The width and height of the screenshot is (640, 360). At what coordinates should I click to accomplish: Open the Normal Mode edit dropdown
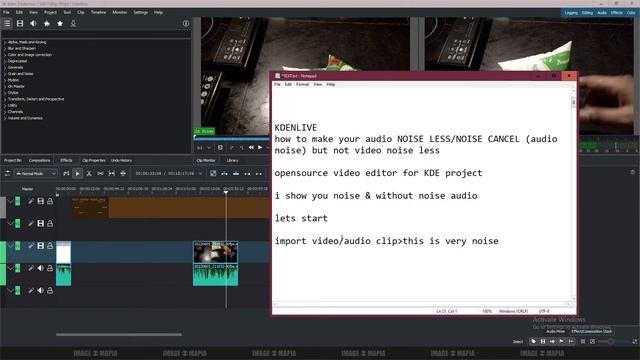pos(36,173)
